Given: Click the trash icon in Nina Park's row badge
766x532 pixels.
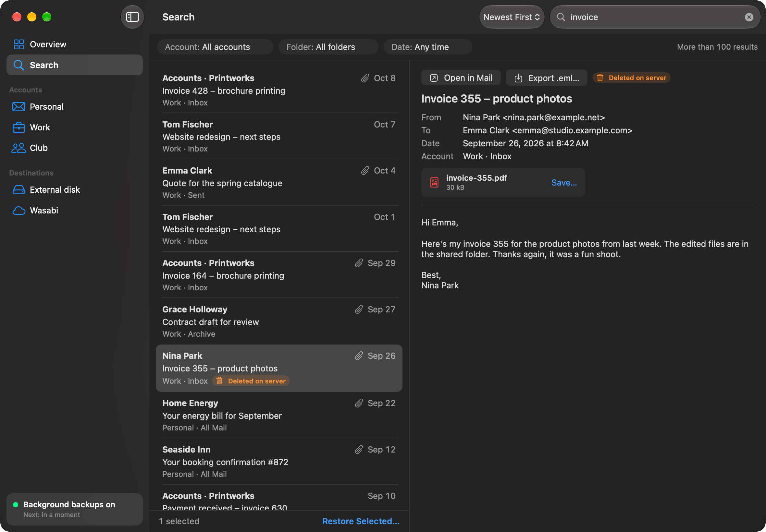Looking at the screenshot, I should (x=219, y=381).
